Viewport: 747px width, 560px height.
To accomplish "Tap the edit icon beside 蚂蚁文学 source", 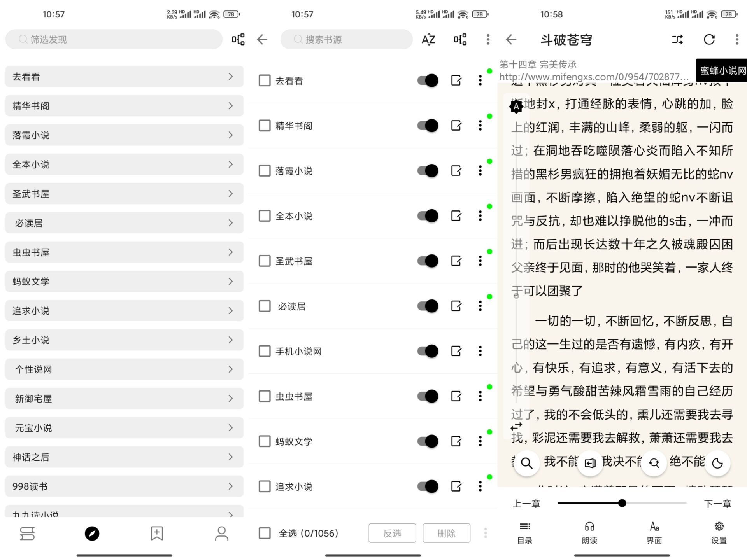I will point(456,441).
